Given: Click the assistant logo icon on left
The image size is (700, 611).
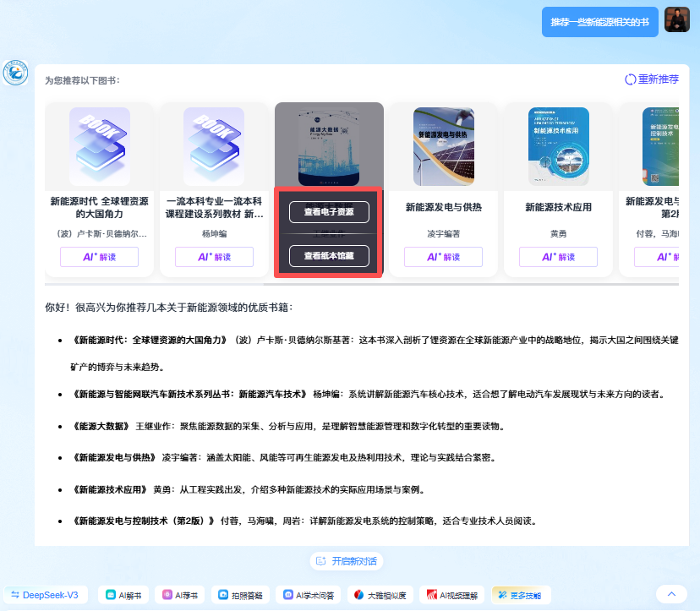Looking at the screenshot, I should click(x=15, y=74).
